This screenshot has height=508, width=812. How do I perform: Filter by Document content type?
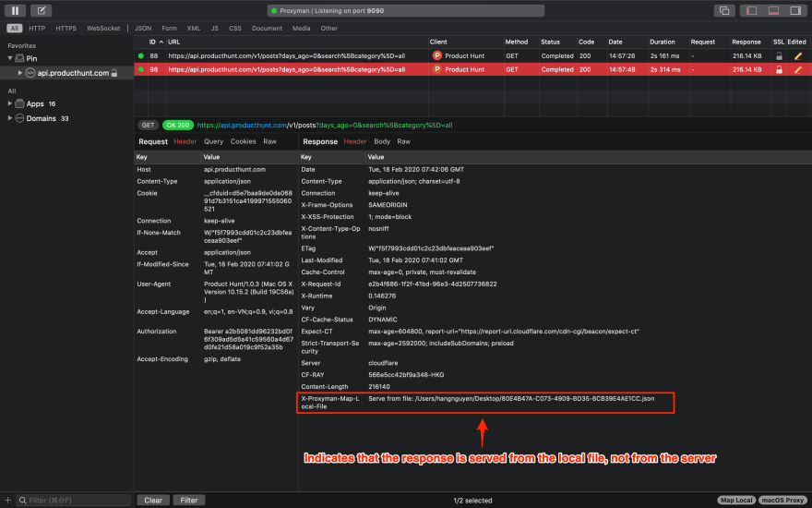click(267, 28)
